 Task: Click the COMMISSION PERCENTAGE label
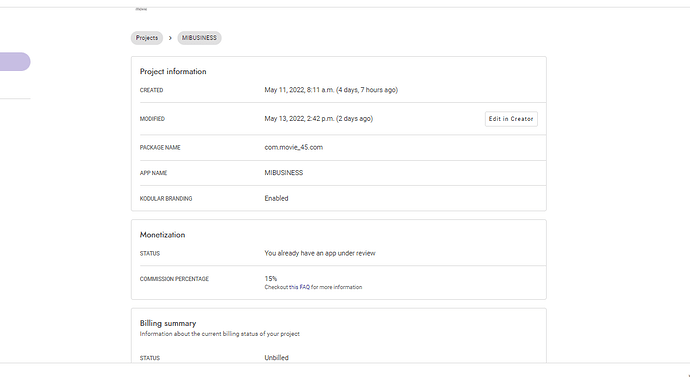(174, 279)
